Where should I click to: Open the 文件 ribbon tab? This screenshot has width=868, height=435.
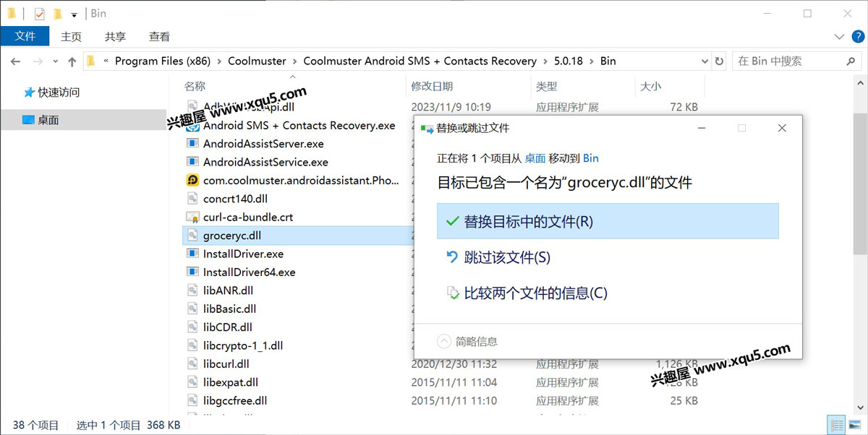[x=25, y=36]
